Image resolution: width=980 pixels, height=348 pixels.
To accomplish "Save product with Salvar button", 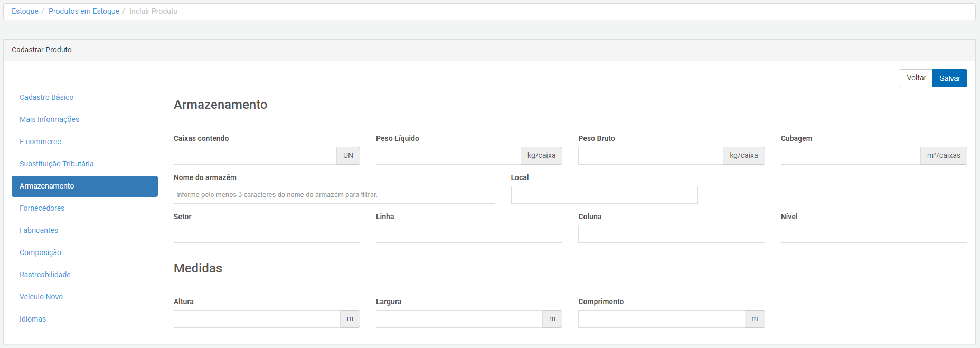I will (x=950, y=78).
